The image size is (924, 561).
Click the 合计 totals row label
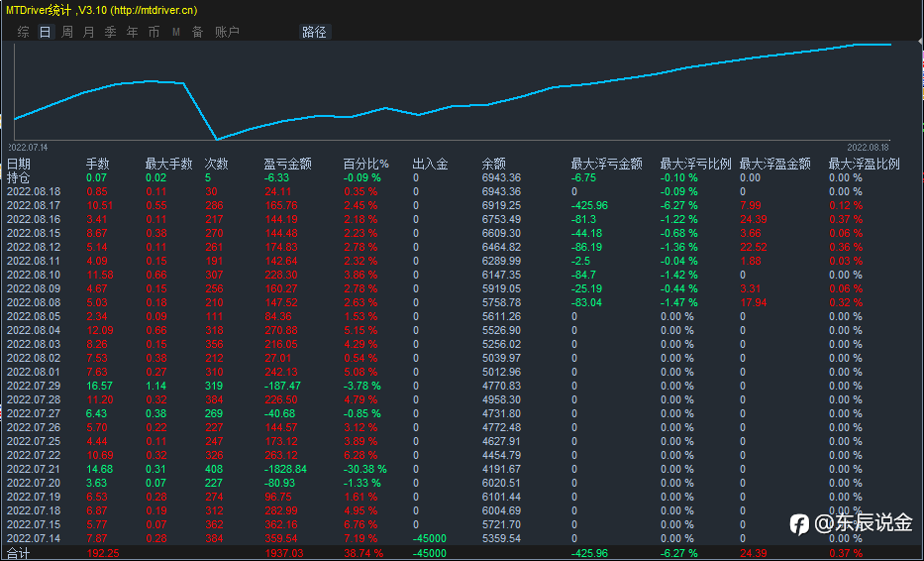(x=18, y=553)
